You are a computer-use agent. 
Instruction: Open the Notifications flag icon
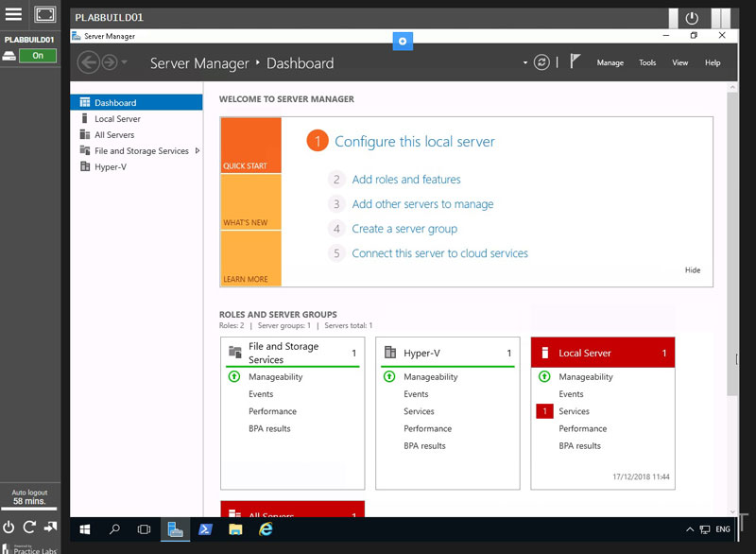(576, 62)
